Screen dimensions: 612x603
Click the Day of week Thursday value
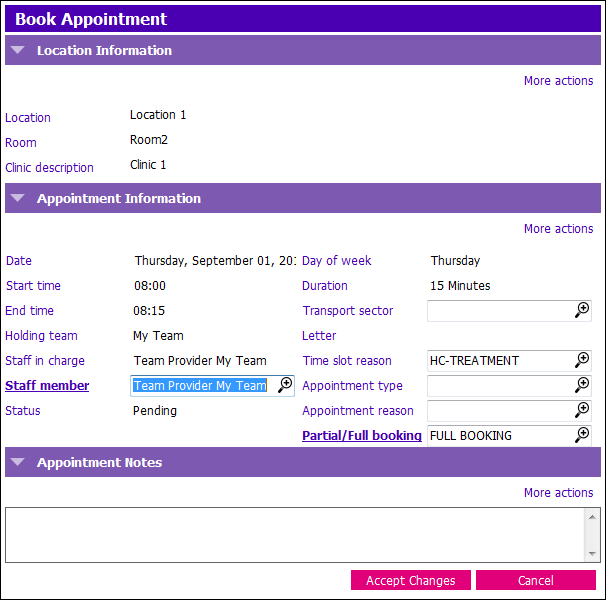coord(455,261)
